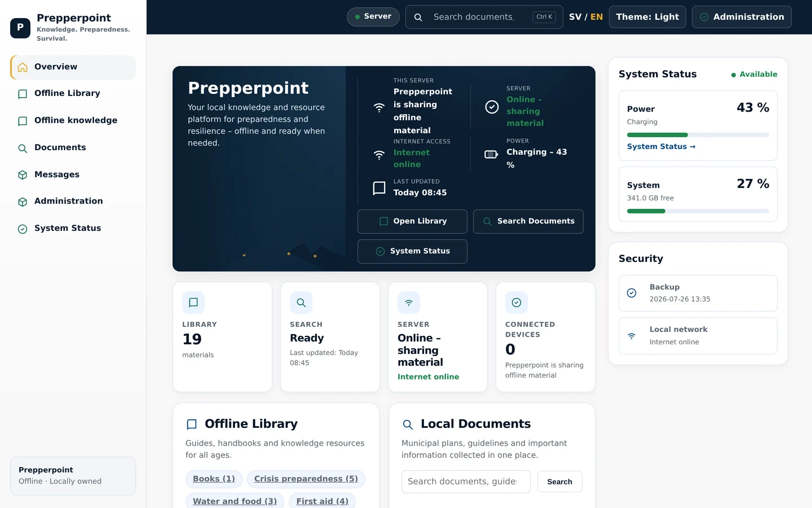Open the Crisis preparedness (5) category
The width and height of the screenshot is (812, 508).
pyautogui.click(x=306, y=479)
